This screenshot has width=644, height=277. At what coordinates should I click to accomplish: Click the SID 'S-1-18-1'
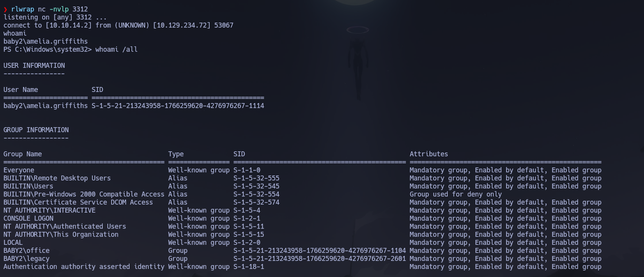249,267
